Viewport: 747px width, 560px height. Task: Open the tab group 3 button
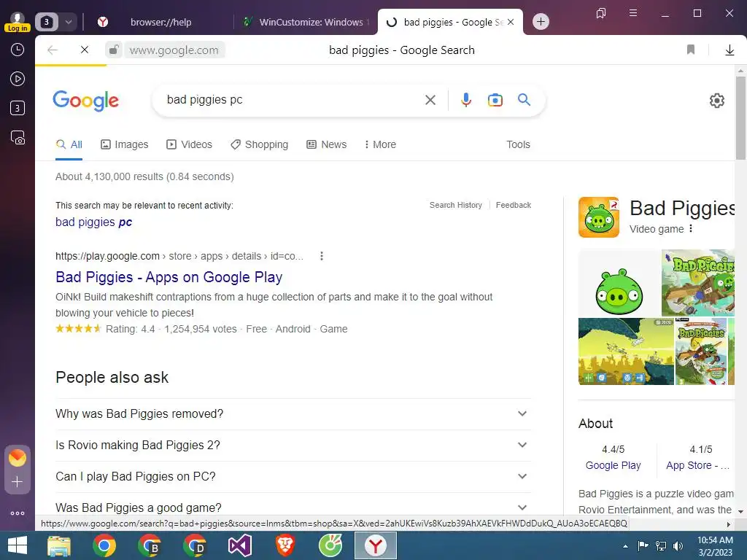point(47,22)
